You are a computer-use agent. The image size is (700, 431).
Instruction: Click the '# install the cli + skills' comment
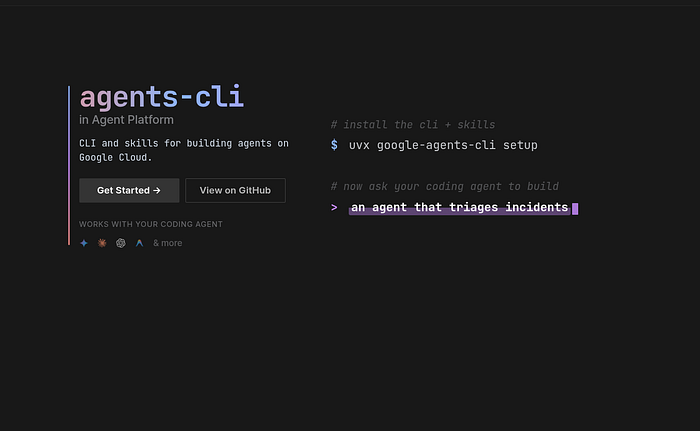[413, 125]
